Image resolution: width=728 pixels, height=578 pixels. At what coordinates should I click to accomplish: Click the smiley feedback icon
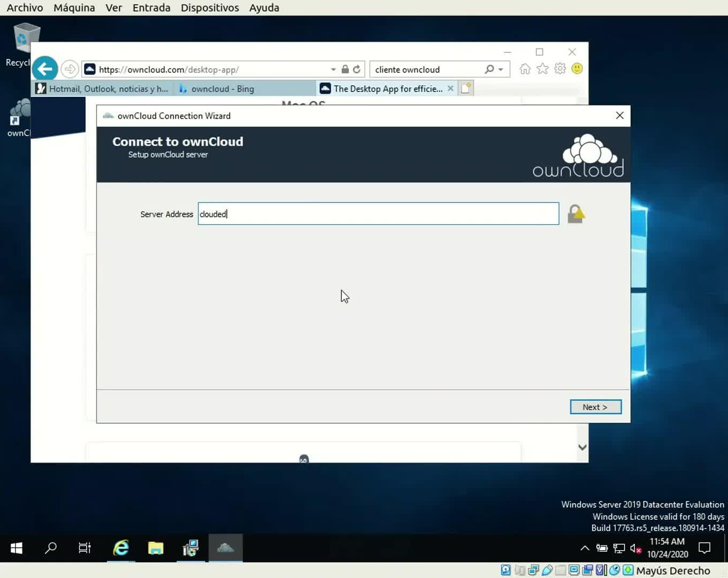tap(577, 69)
